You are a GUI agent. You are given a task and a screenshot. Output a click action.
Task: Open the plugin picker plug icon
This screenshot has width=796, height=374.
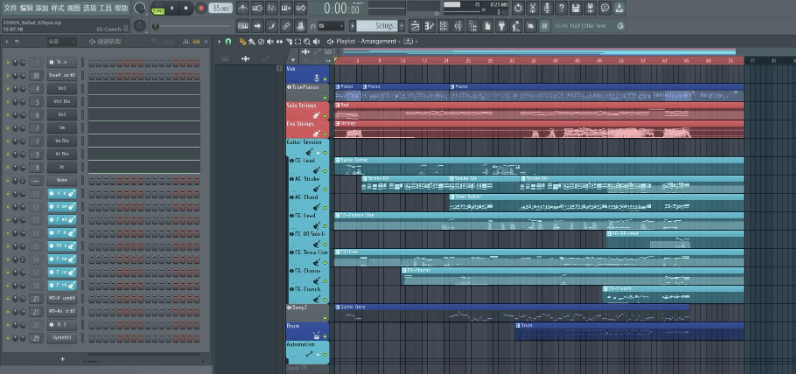pyautogui.click(x=502, y=25)
